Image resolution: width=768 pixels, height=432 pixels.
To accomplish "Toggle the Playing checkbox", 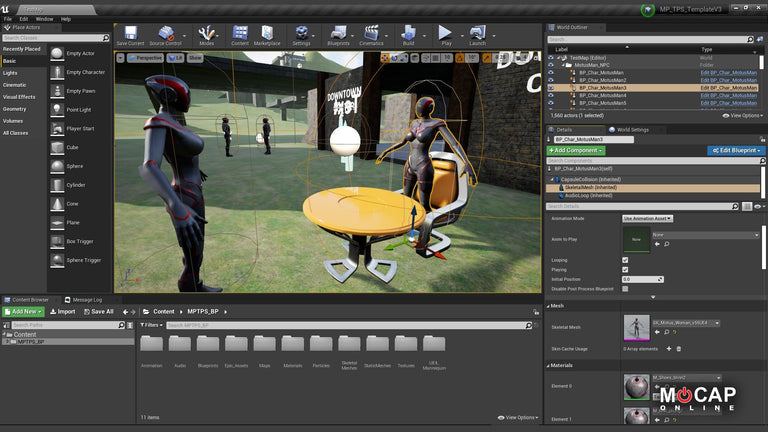I will click(625, 269).
